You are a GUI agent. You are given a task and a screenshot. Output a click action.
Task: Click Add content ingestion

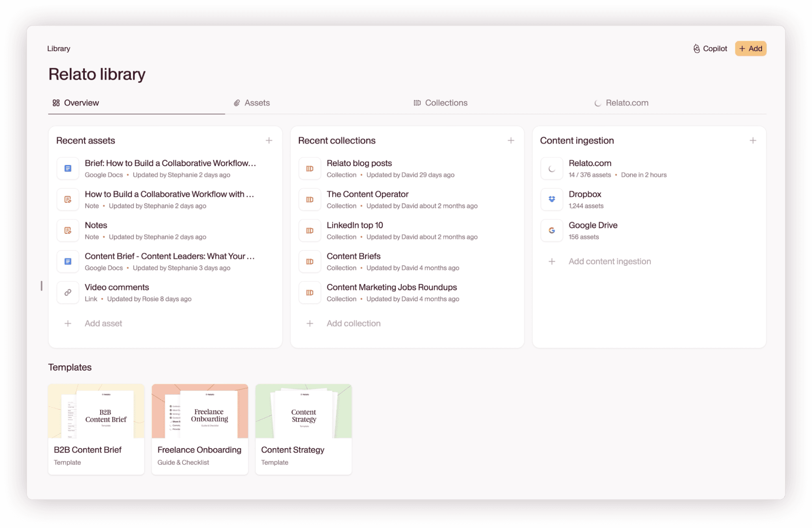(x=609, y=261)
